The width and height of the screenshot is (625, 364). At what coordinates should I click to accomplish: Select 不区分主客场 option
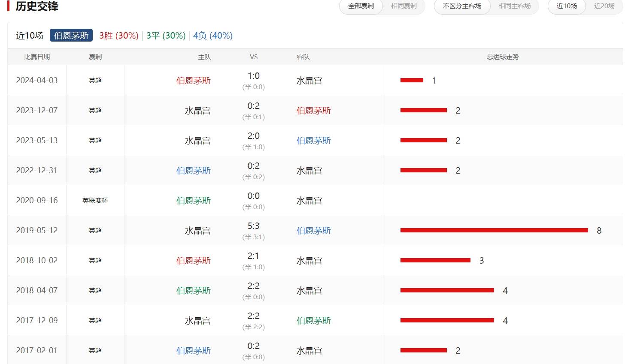point(462,6)
